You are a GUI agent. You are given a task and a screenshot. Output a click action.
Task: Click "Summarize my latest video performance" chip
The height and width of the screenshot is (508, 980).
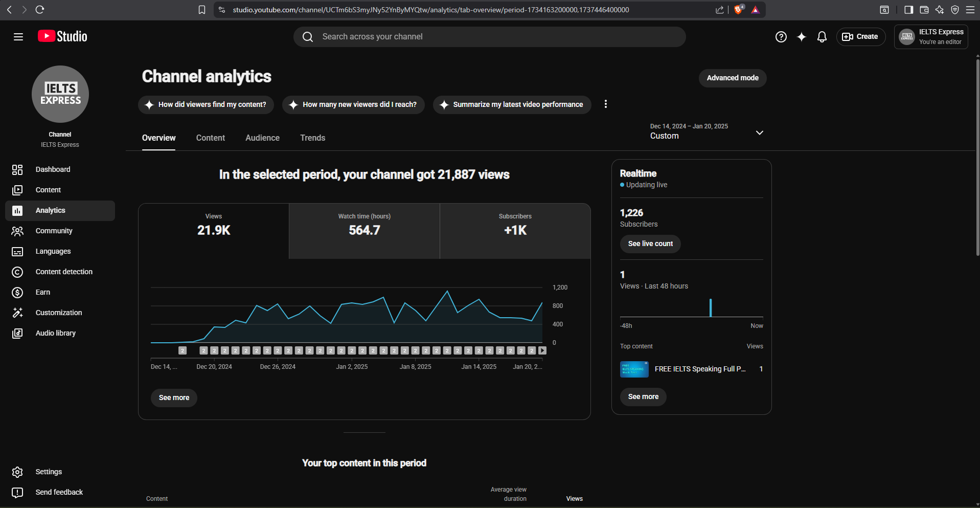[512, 105]
